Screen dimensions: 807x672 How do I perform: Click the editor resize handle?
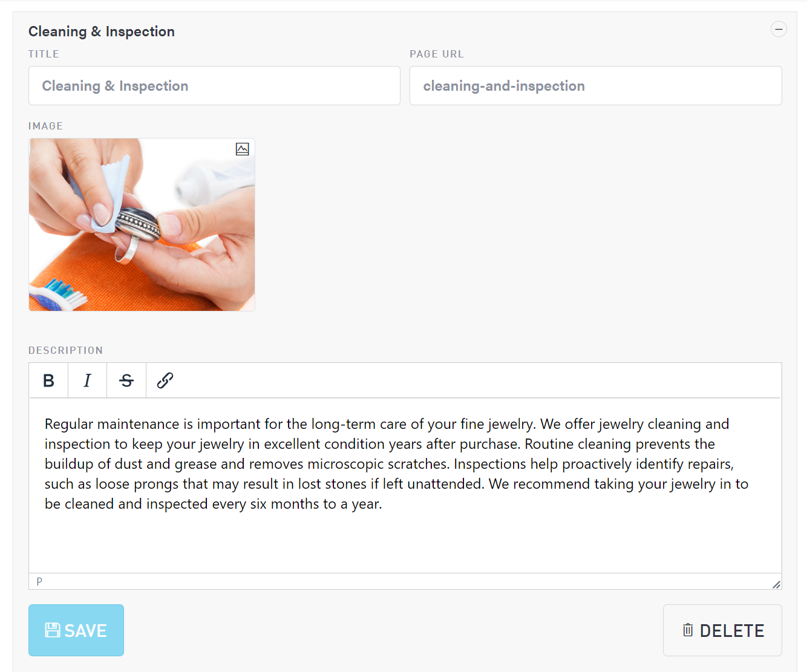tap(776, 584)
